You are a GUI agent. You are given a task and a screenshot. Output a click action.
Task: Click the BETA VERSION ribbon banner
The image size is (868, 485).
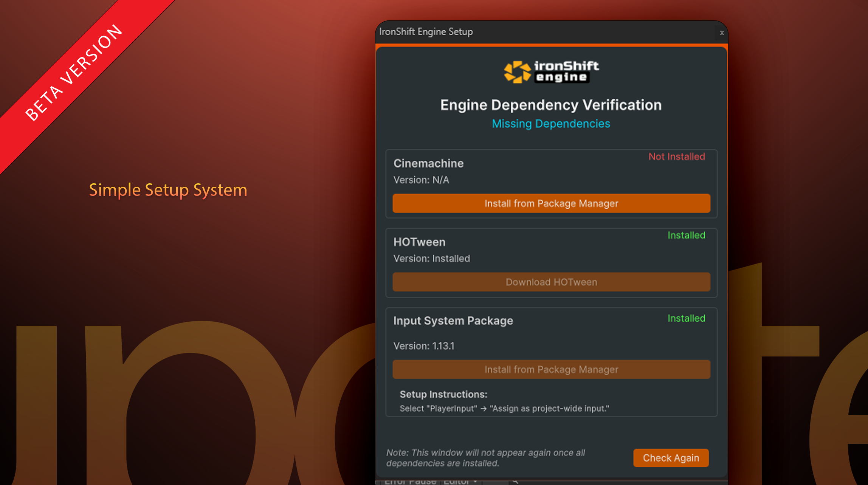[74, 73]
